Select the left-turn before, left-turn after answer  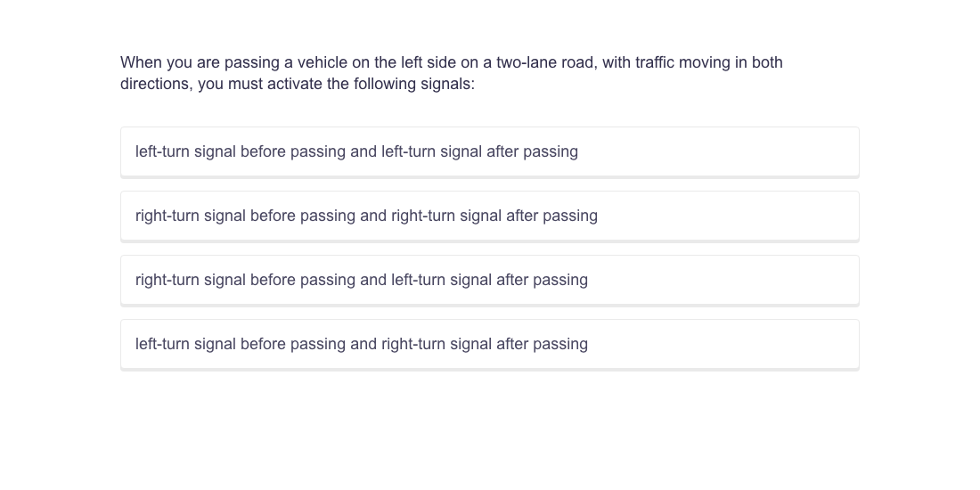pyautogui.click(x=489, y=151)
